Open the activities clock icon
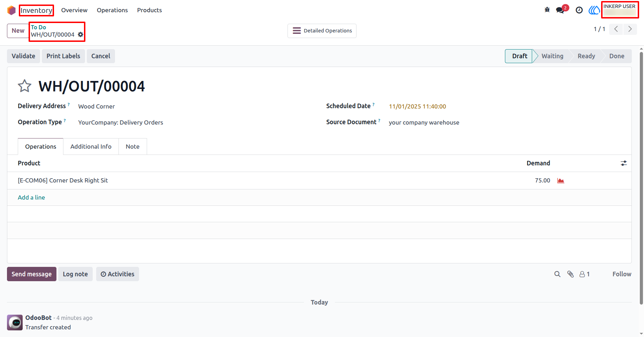This screenshot has height=337, width=644. coord(579,10)
